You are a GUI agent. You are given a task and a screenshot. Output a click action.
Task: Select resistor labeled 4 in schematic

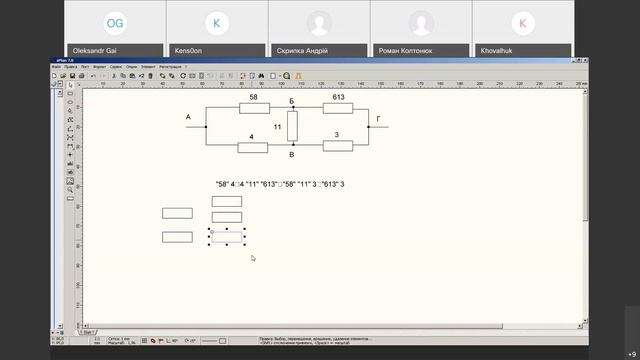(x=253, y=147)
